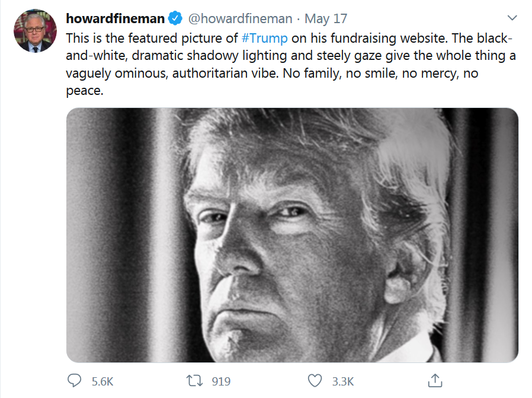Viewport: 532px width, 398px height.
Task: Open the share options upload icon
Action: [435, 380]
